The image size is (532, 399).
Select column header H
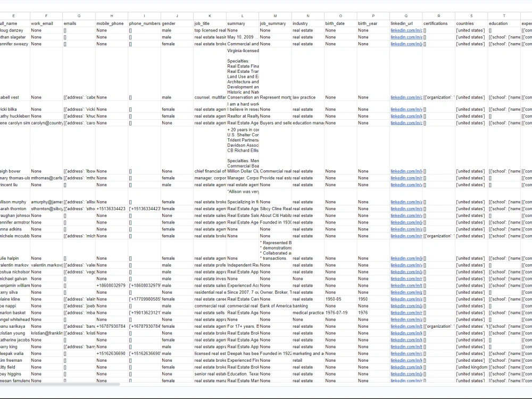(112, 16)
